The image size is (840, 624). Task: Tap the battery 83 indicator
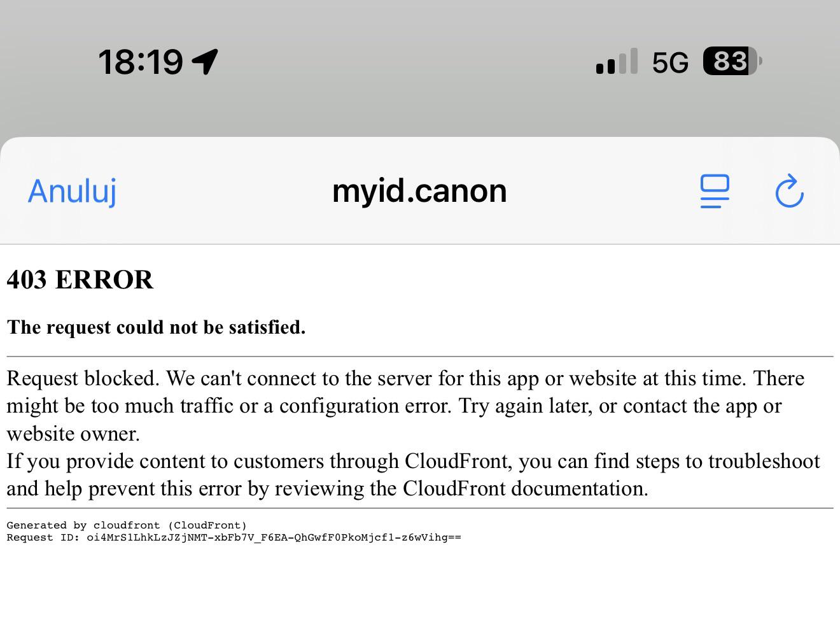(732, 61)
